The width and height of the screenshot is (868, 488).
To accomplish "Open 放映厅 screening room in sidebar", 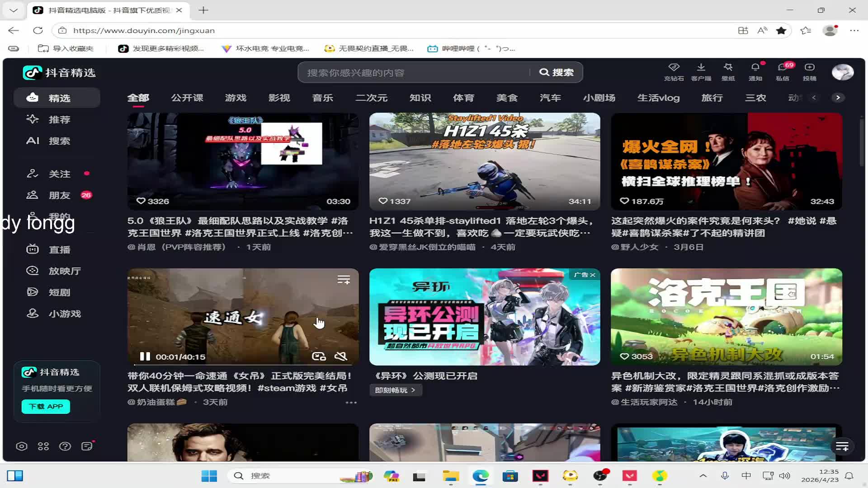I will click(x=64, y=271).
